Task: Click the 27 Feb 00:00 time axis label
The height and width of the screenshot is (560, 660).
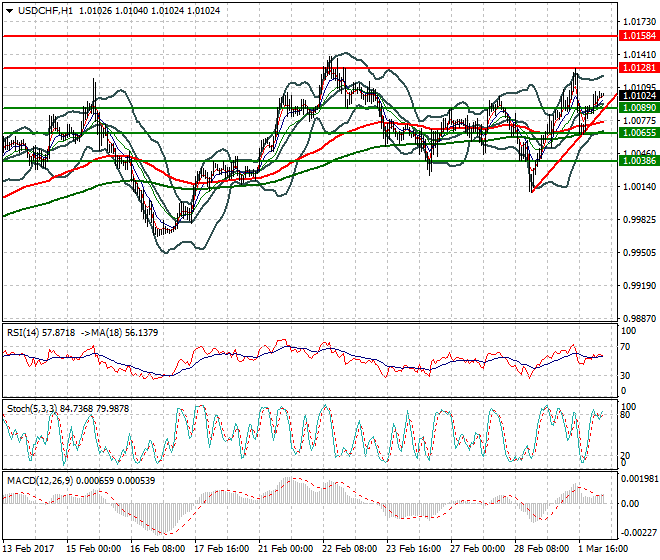Action: pos(477,549)
